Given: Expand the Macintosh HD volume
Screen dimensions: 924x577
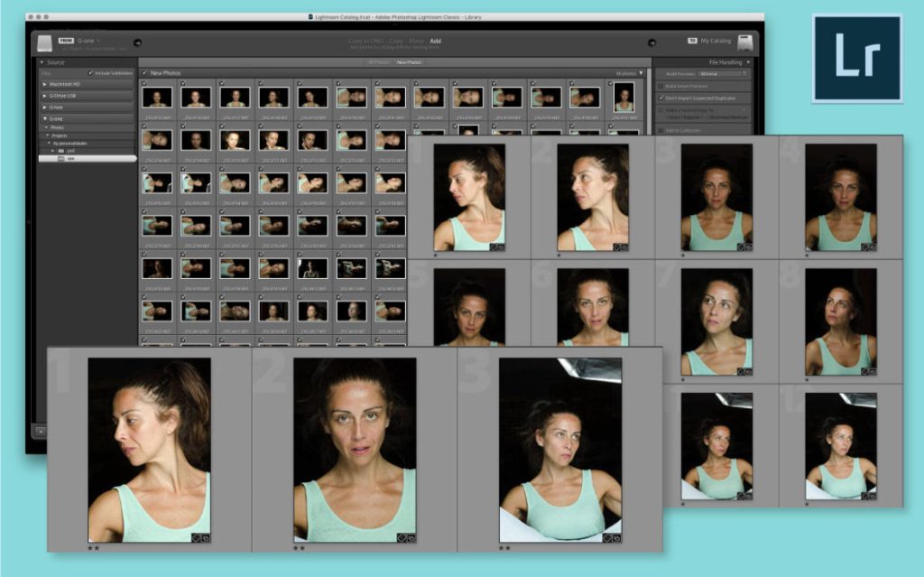Looking at the screenshot, I should 45,84.
